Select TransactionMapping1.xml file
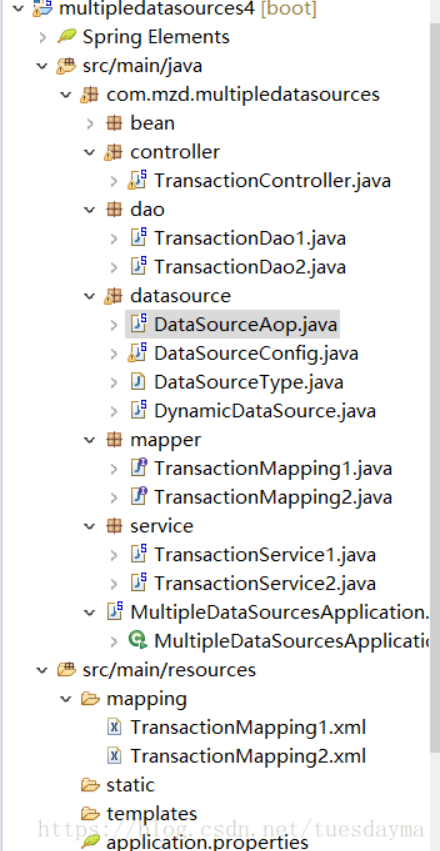 248,727
